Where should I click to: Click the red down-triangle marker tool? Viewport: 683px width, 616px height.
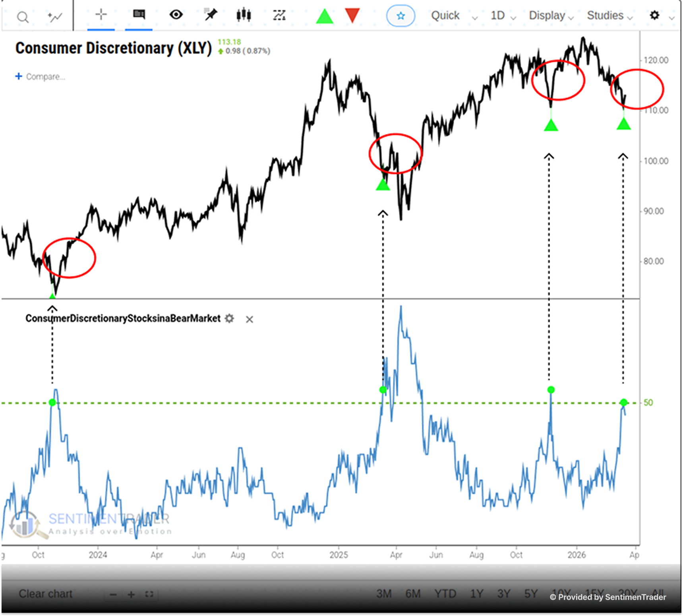coord(352,15)
